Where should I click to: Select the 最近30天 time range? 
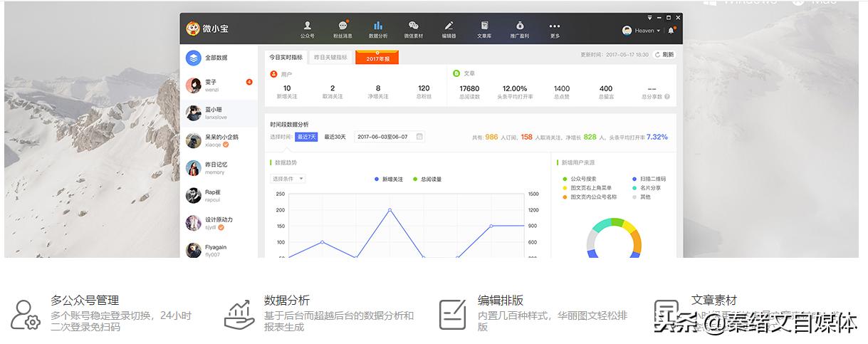coord(335,137)
